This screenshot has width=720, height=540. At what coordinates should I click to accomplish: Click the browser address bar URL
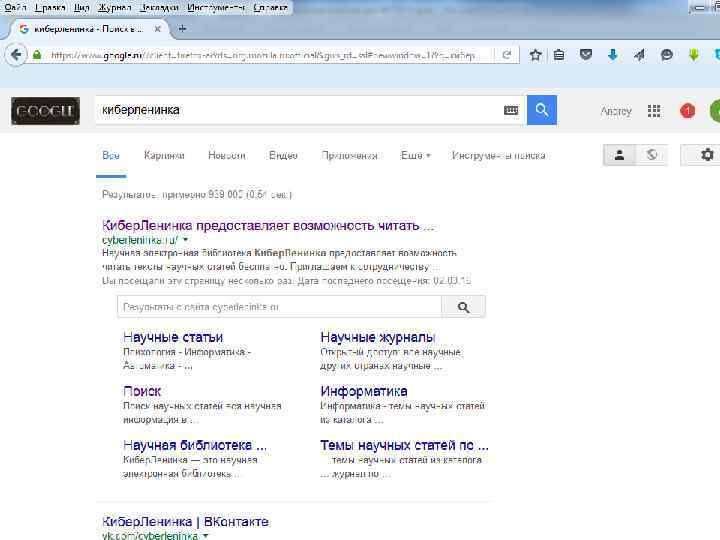(x=263, y=56)
